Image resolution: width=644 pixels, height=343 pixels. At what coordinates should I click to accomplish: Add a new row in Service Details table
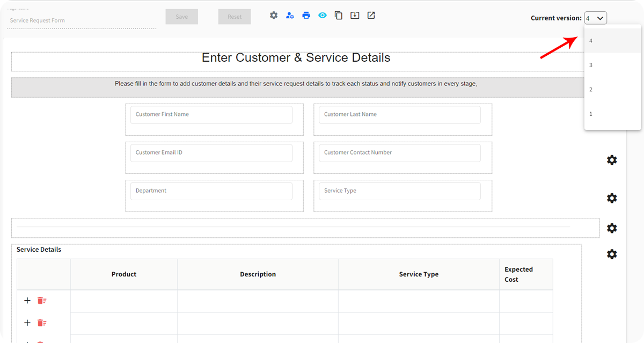coord(27,301)
